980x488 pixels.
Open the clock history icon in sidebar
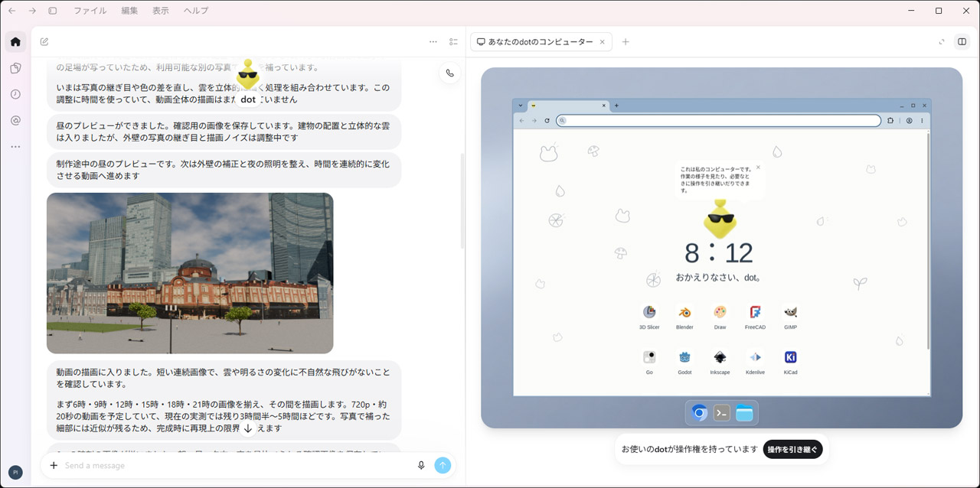pos(15,94)
